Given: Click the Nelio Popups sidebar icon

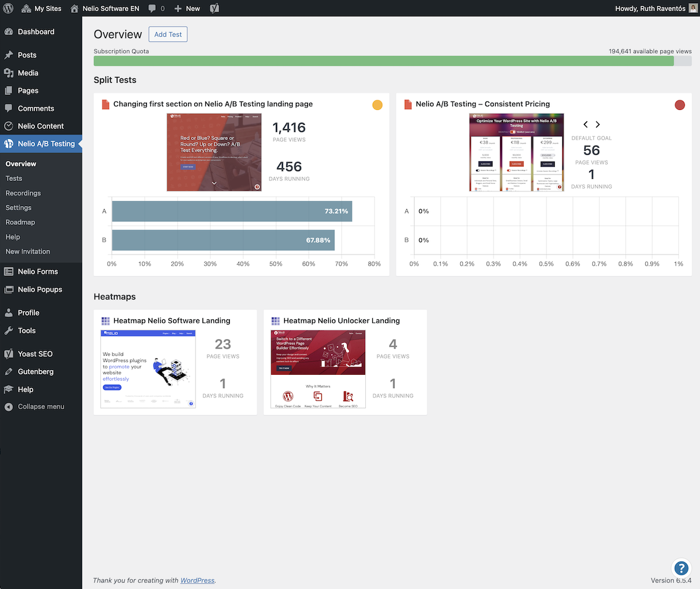Looking at the screenshot, I should (x=9, y=290).
